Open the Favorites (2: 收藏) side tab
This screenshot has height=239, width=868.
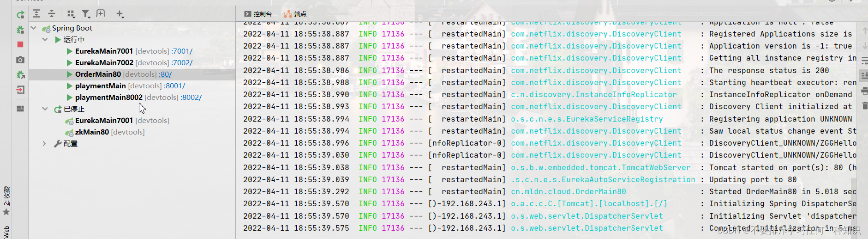pos(6,201)
